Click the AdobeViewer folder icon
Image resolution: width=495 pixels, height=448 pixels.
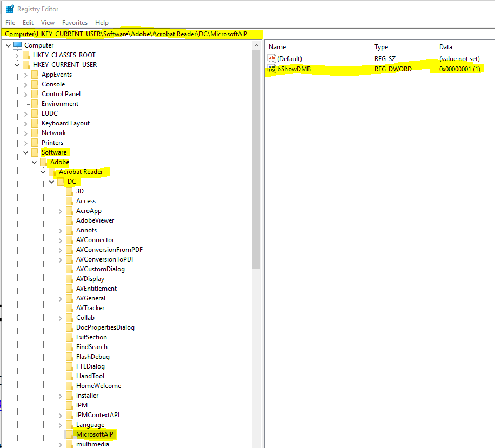[x=70, y=220]
